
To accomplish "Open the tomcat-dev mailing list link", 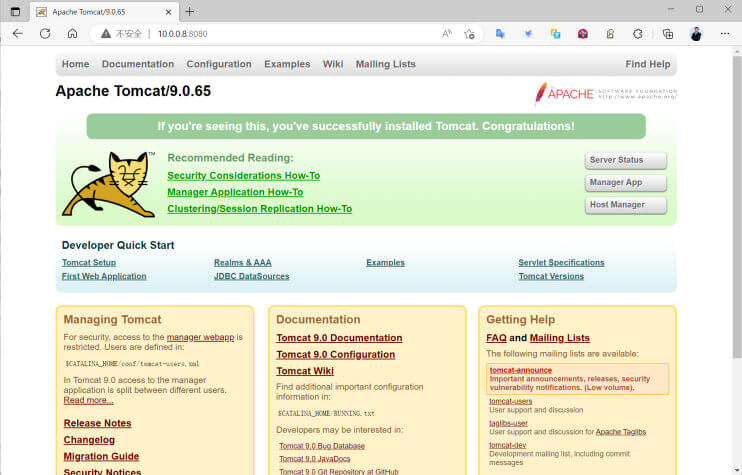I will [x=507, y=445].
